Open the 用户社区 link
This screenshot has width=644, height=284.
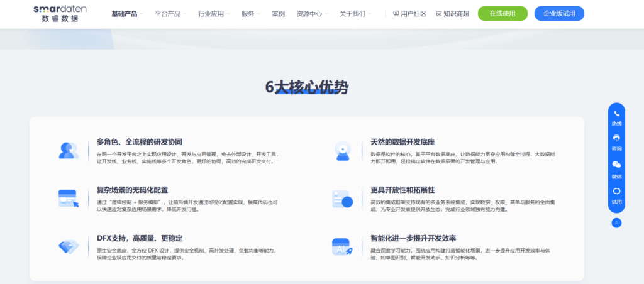click(409, 13)
